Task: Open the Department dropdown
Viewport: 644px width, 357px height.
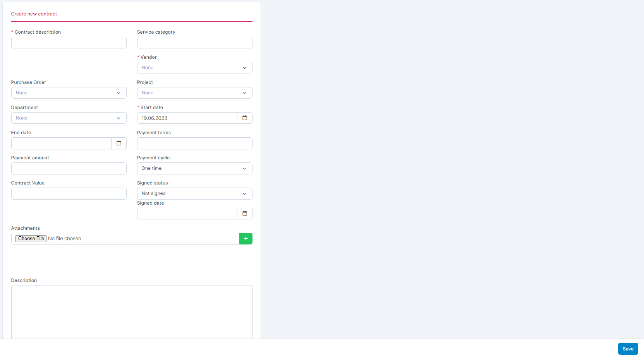Action: [x=69, y=118]
